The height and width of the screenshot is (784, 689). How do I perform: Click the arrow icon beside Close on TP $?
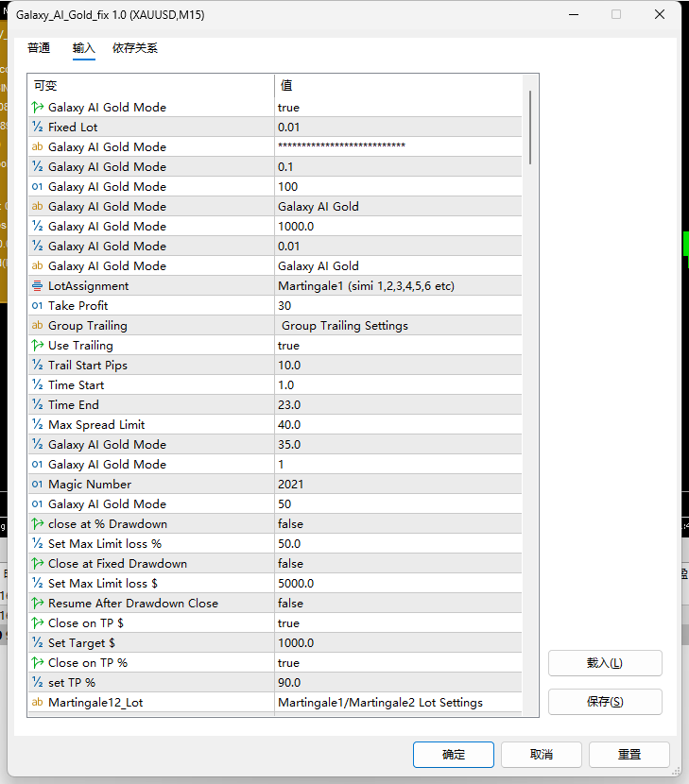pos(38,623)
